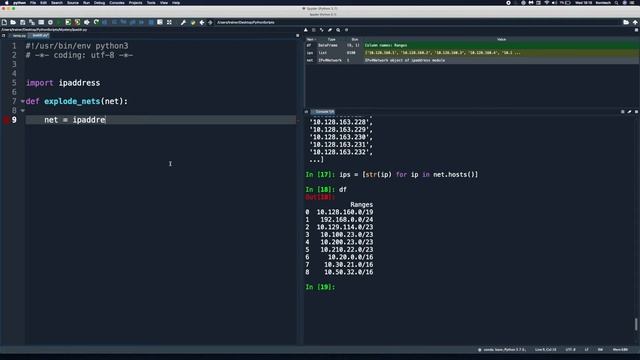The height and width of the screenshot is (360, 640).
Task: Open PYTHONPATH manager python icon
Action: (193, 22)
